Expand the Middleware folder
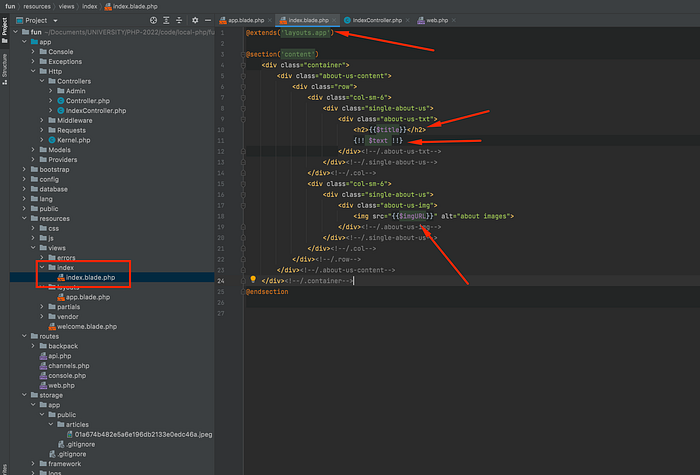 [42, 121]
